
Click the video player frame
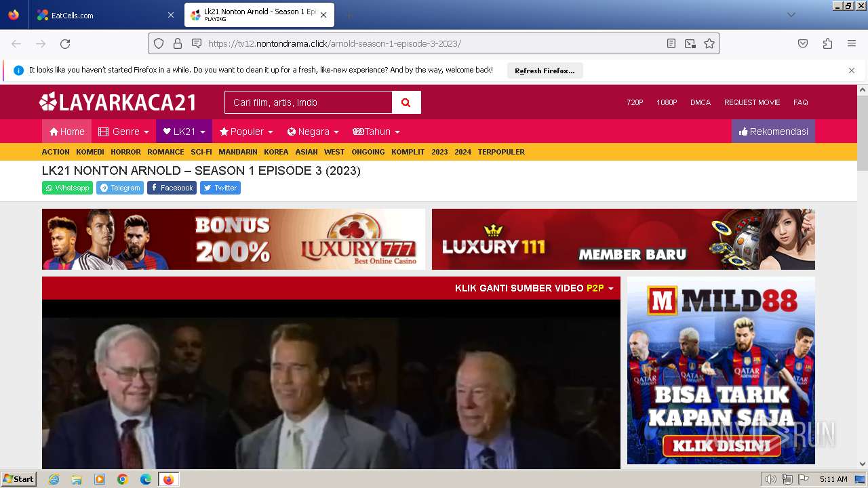click(331, 384)
